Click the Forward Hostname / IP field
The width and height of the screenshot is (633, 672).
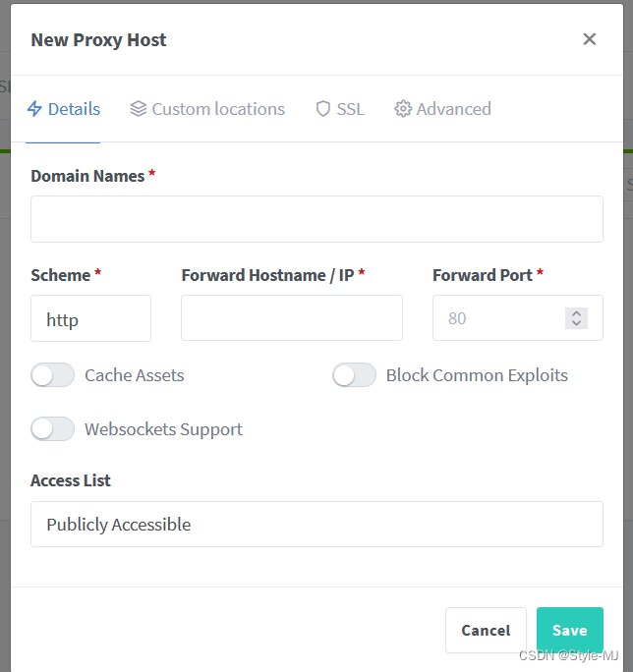click(x=292, y=318)
